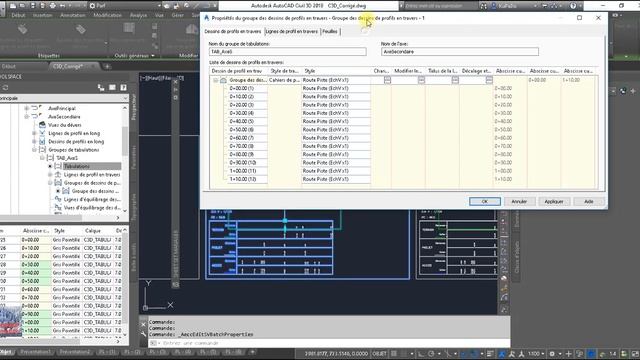Open the Début ribbon tab

(x=18, y=15)
